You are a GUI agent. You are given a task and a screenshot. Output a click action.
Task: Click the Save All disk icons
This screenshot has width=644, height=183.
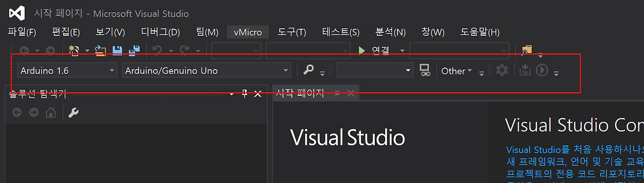[134, 50]
